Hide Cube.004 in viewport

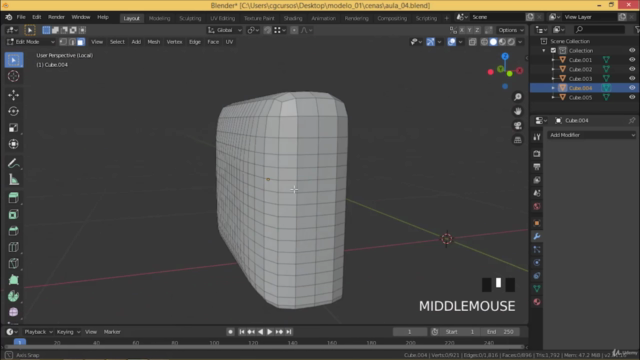[x=632, y=88]
